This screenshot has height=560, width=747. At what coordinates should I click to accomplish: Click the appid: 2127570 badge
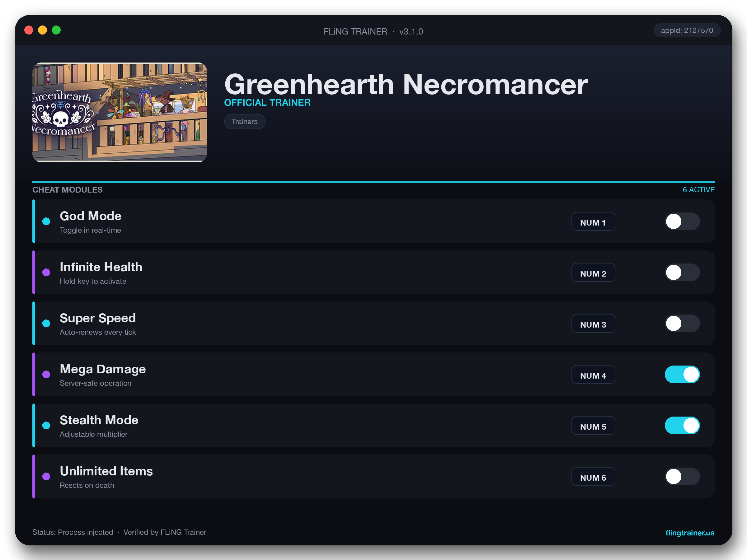687,30
